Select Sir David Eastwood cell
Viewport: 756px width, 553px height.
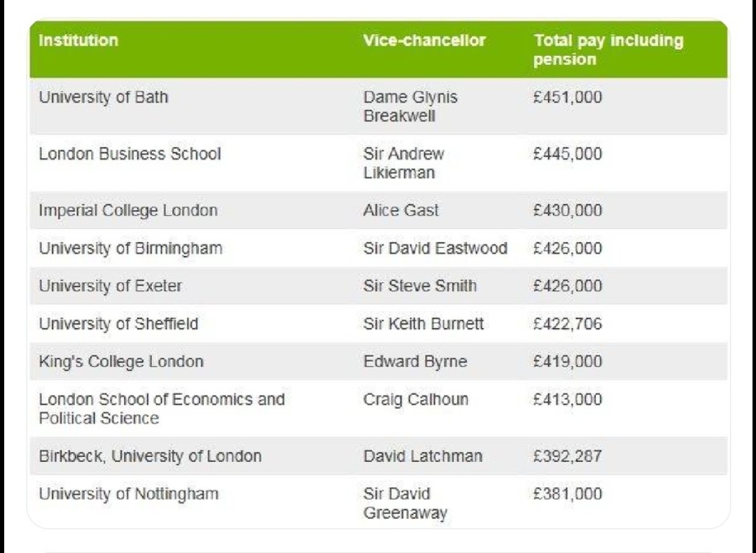pyautogui.click(x=435, y=248)
